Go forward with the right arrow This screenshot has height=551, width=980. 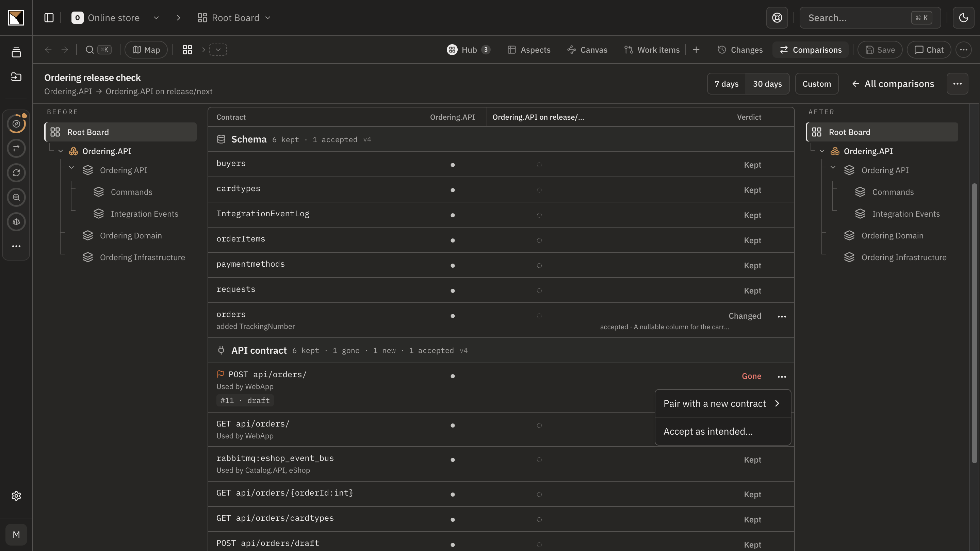65,50
